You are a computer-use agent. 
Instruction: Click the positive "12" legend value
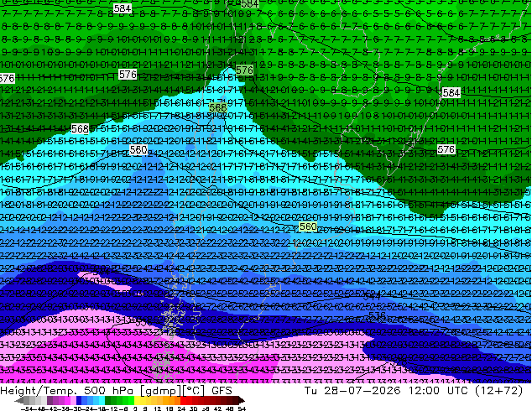(158, 408)
